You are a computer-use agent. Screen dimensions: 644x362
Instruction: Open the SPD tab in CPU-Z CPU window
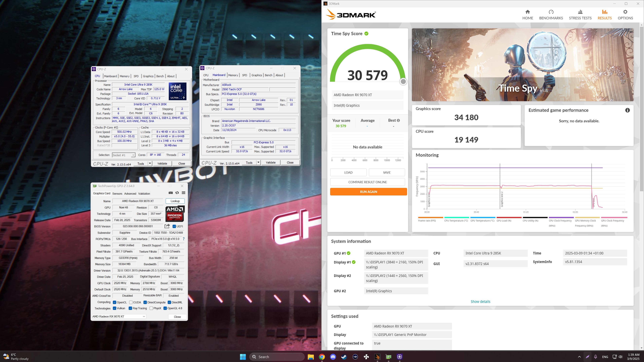coord(136,76)
